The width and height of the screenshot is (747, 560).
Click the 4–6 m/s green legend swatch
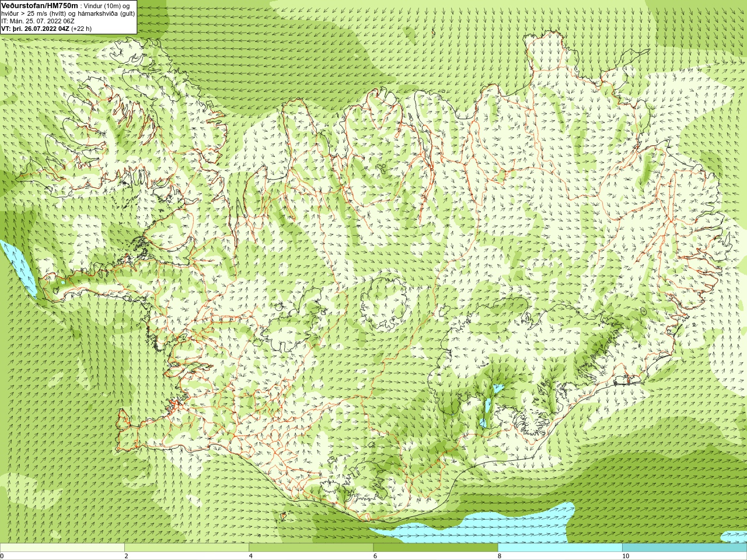pos(311,548)
